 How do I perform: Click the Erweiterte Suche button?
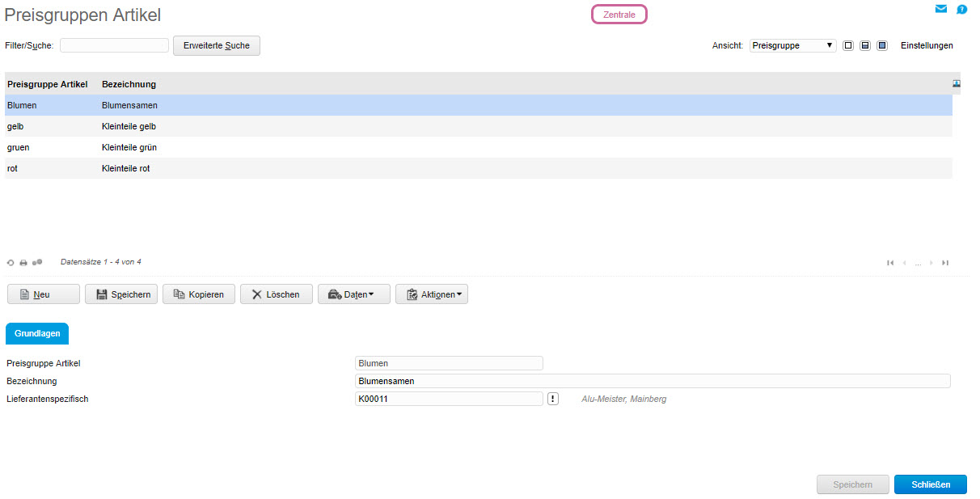coord(217,46)
